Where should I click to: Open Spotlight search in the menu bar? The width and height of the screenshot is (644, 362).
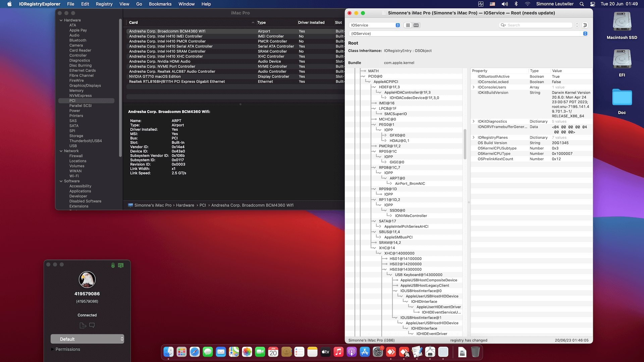click(582, 4)
